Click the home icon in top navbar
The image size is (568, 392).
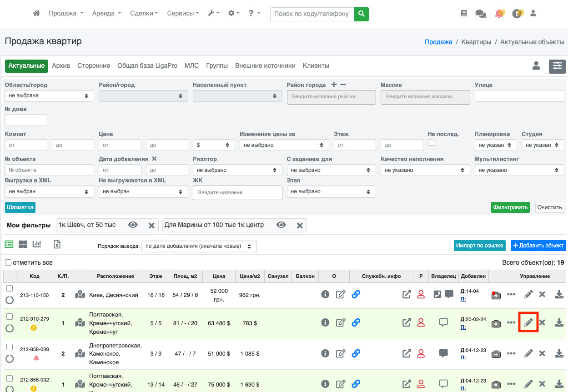[37, 14]
